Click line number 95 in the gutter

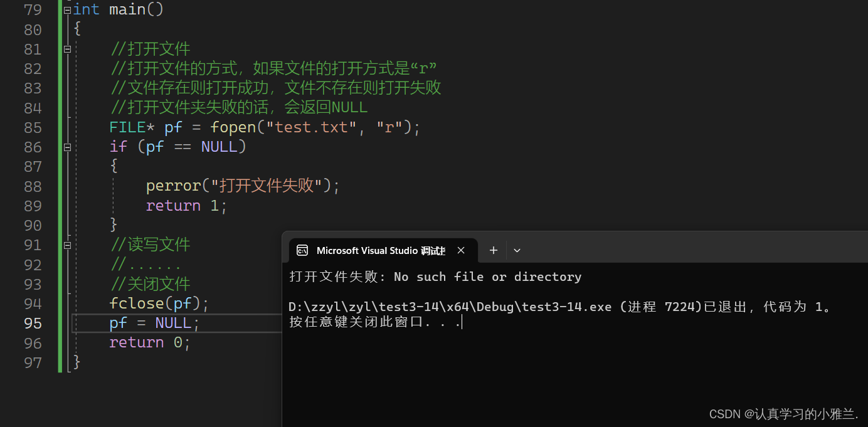click(x=33, y=323)
